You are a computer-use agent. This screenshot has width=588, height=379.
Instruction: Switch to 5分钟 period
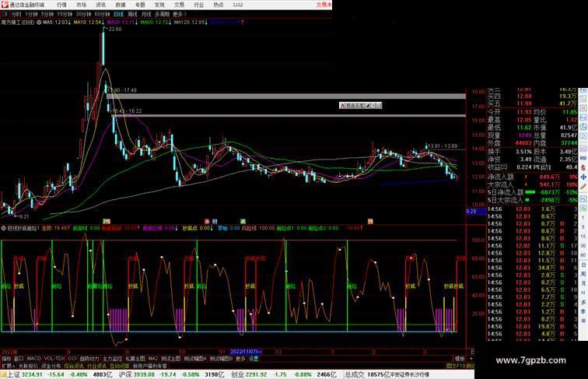click(x=47, y=14)
